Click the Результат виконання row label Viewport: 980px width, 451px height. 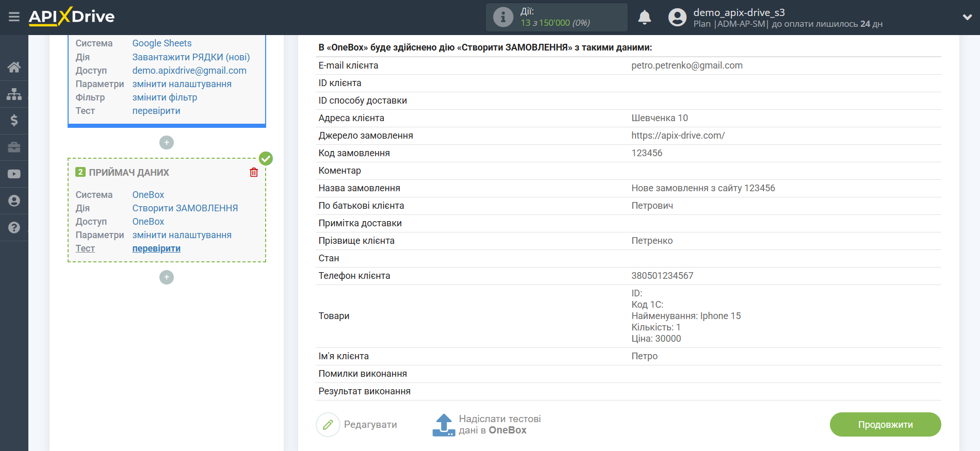[x=364, y=391]
